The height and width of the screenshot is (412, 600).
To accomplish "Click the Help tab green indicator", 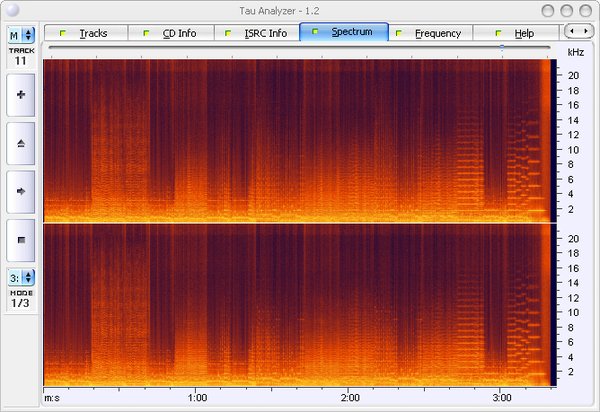I will click(x=498, y=33).
